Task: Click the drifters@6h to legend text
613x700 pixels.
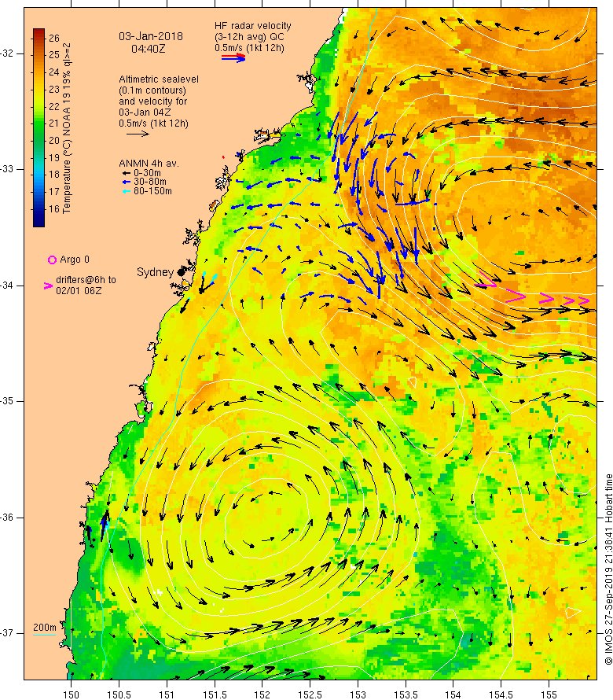Action: coord(86,280)
